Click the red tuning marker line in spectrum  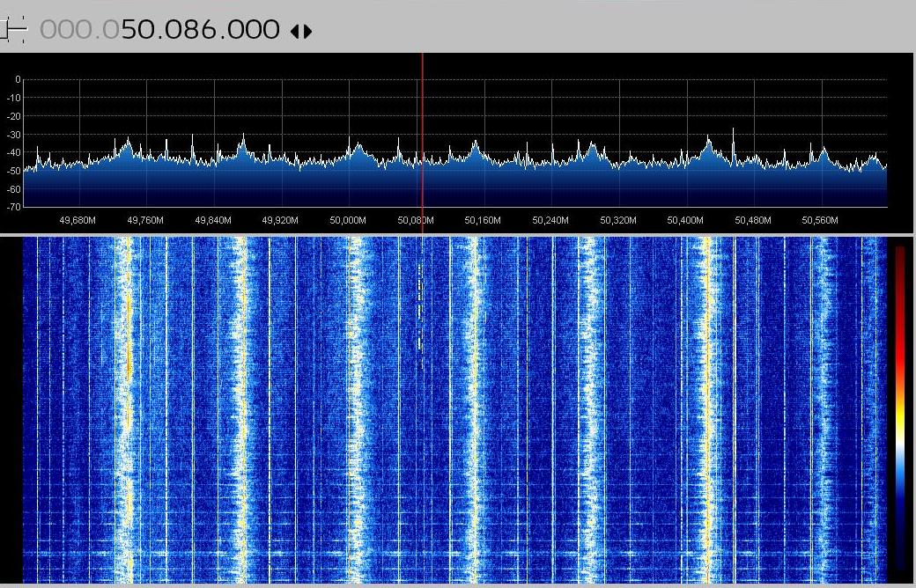click(x=423, y=143)
